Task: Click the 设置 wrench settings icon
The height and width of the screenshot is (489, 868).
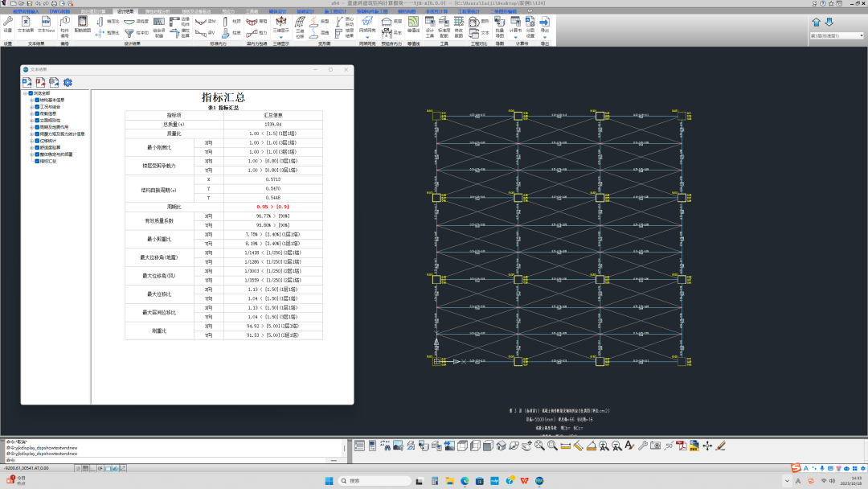Action: tap(8, 24)
